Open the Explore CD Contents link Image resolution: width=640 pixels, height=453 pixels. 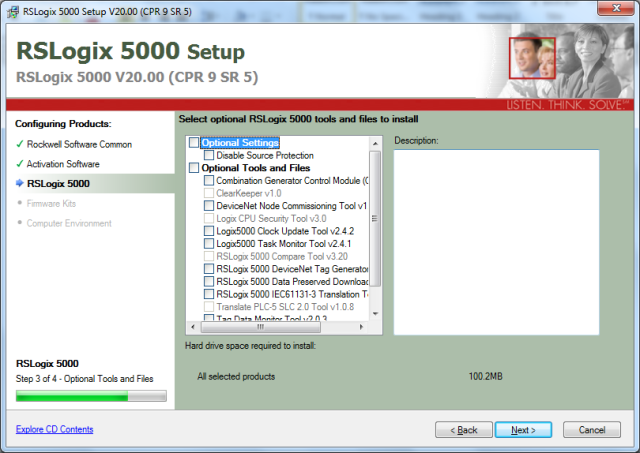[54, 429]
